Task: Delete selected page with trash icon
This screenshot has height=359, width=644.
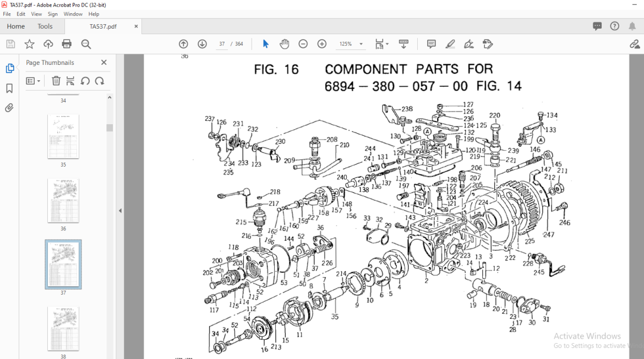Action: click(56, 81)
